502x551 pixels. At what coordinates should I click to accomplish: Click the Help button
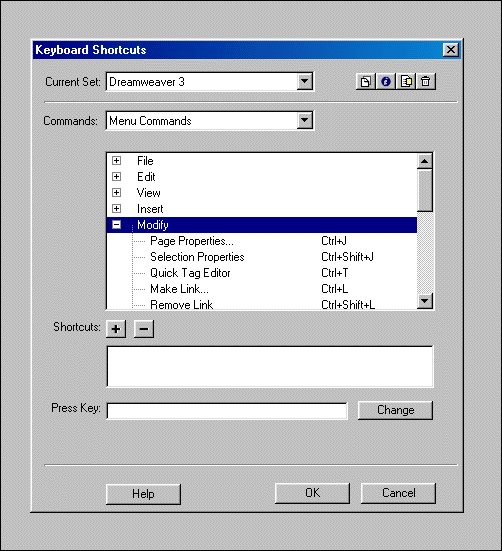click(143, 494)
